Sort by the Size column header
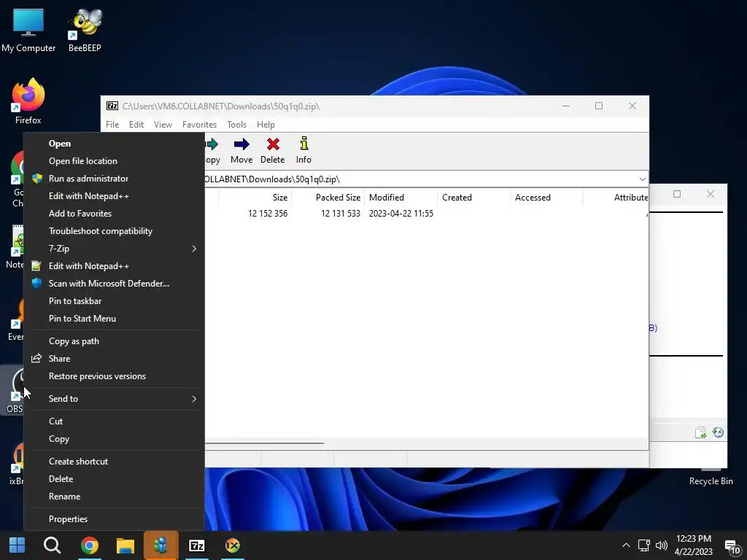747x560 pixels. pos(255,197)
